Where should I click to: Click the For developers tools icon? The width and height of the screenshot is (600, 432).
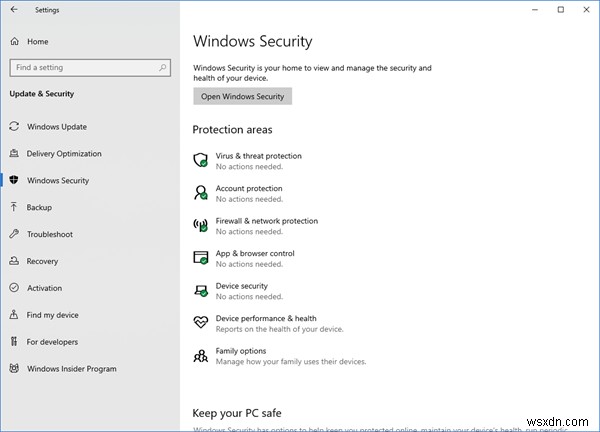tap(14, 341)
